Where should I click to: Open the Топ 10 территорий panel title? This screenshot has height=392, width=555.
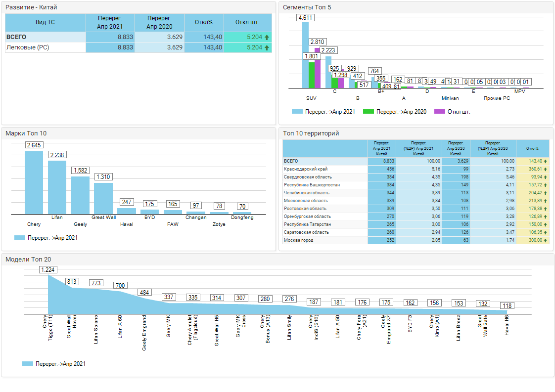coord(311,133)
